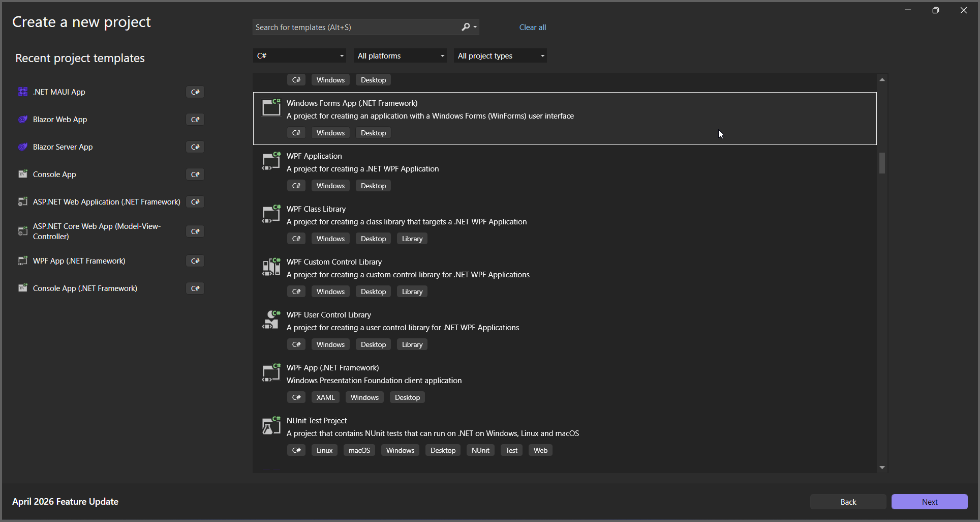Click the Blazor Web App icon

pos(23,119)
